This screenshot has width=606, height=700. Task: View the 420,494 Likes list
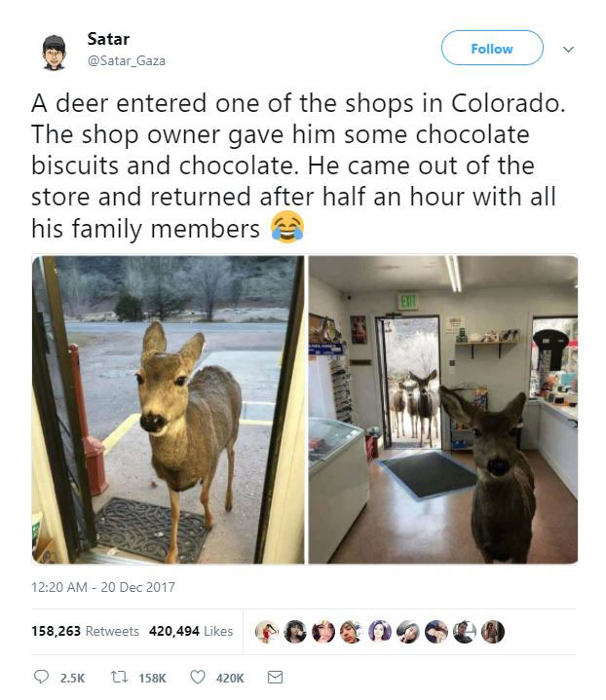(x=191, y=631)
